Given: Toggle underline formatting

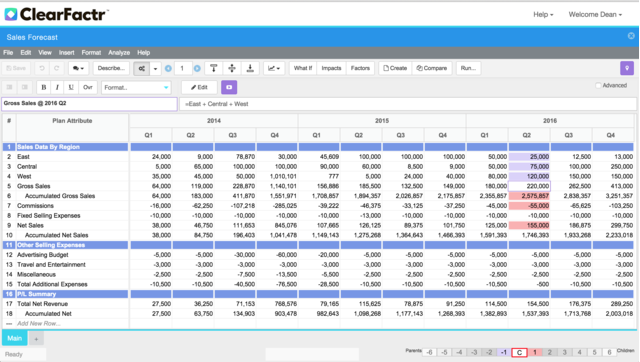Looking at the screenshot, I should (71, 87).
